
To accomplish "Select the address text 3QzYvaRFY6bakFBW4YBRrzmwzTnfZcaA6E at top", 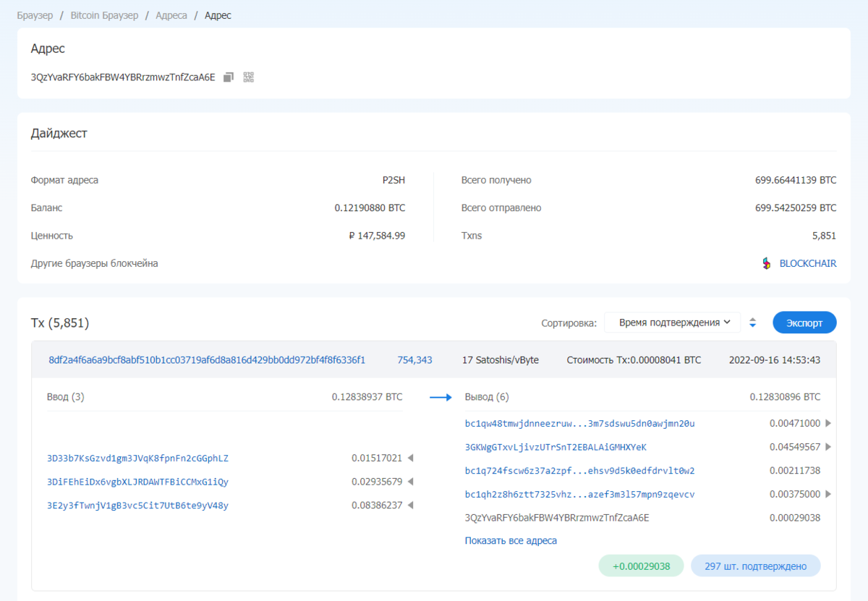I will tap(123, 77).
